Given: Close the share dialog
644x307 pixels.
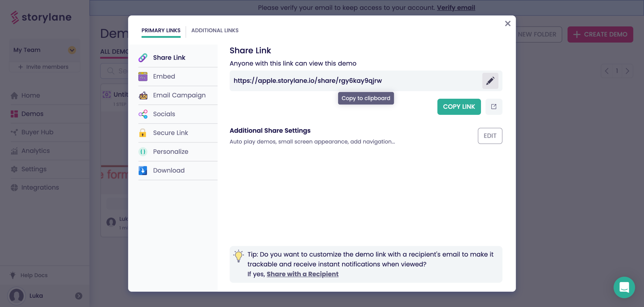Looking at the screenshot, I should pos(508,23).
